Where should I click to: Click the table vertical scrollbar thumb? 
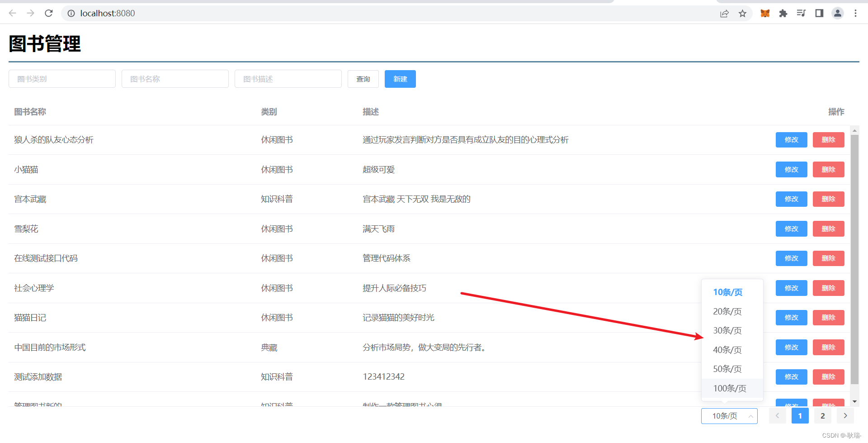(854, 259)
